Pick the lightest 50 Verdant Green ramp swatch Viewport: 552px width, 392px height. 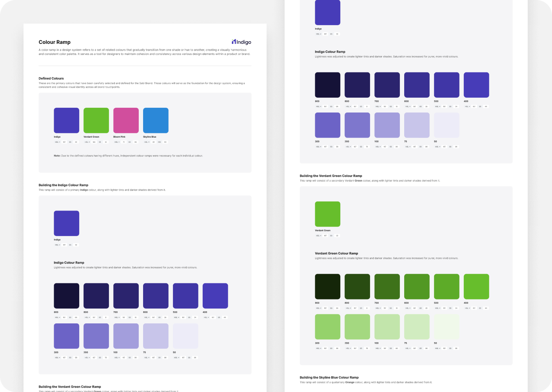pyautogui.click(x=447, y=327)
